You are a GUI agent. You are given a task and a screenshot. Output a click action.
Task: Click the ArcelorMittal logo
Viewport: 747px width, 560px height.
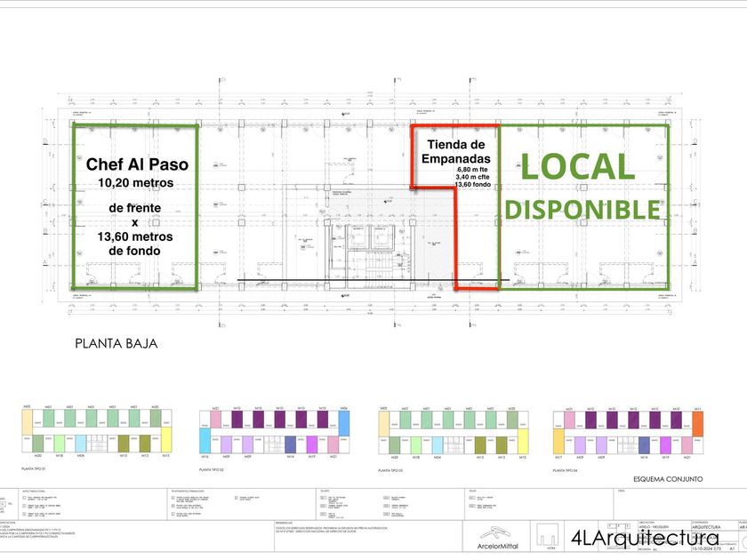pyautogui.click(x=497, y=537)
